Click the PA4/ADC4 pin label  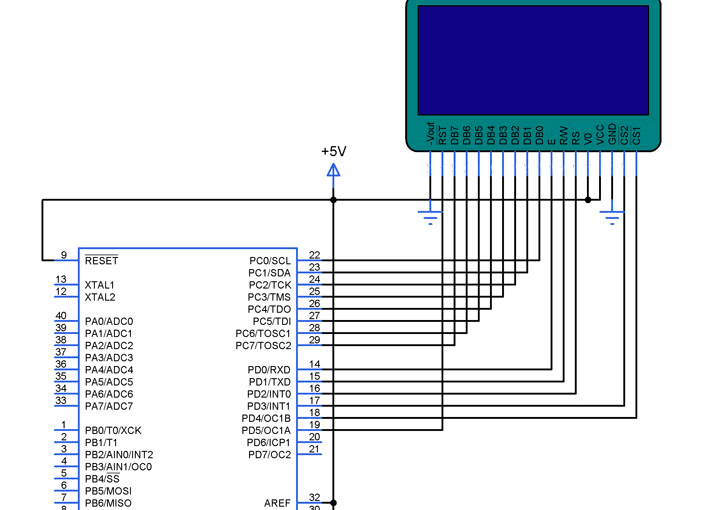[109, 370]
